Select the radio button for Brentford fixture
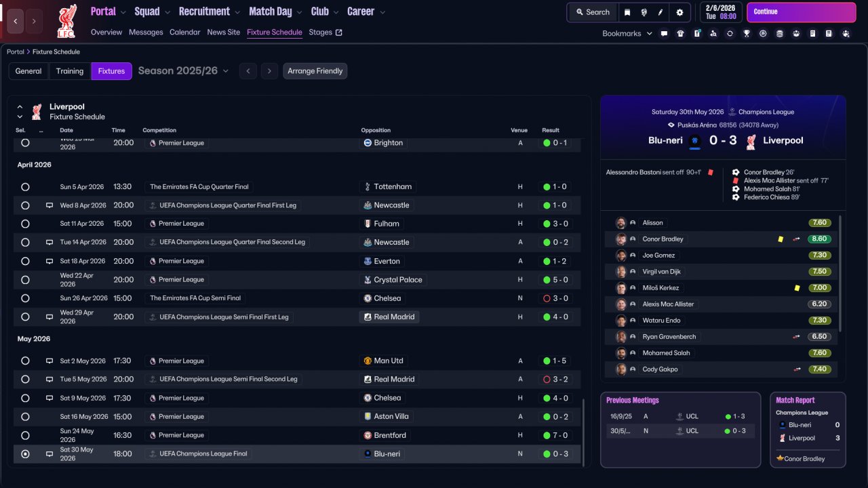Image resolution: width=868 pixels, height=488 pixels. pos(25,435)
